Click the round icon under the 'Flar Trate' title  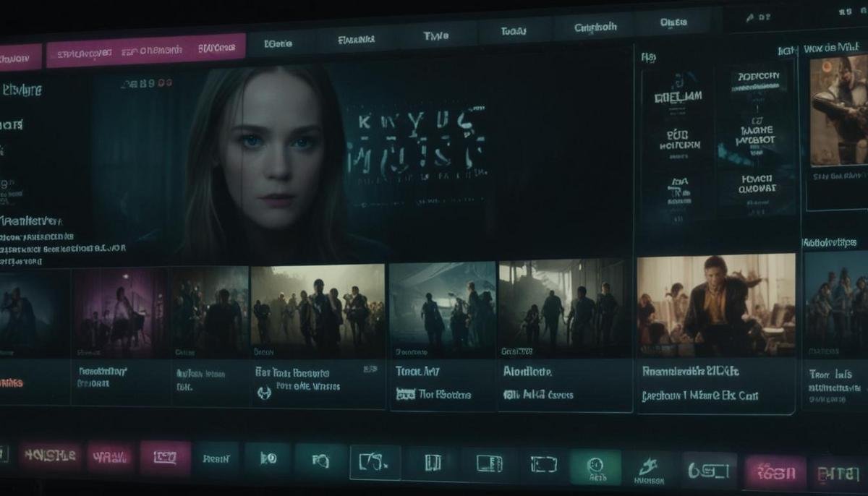tap(264, 393)
